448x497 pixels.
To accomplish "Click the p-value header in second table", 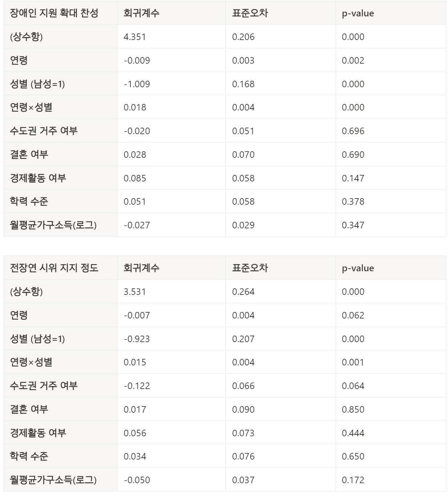I will click(391, 268).
